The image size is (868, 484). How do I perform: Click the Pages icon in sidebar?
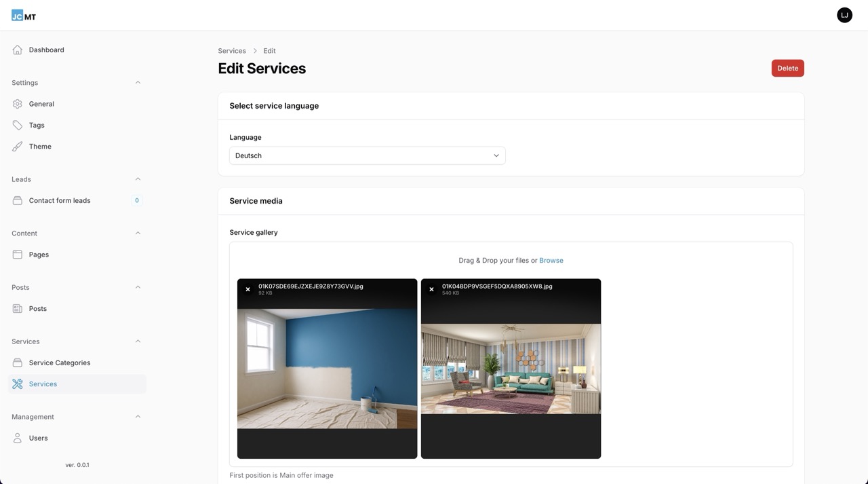17,254
